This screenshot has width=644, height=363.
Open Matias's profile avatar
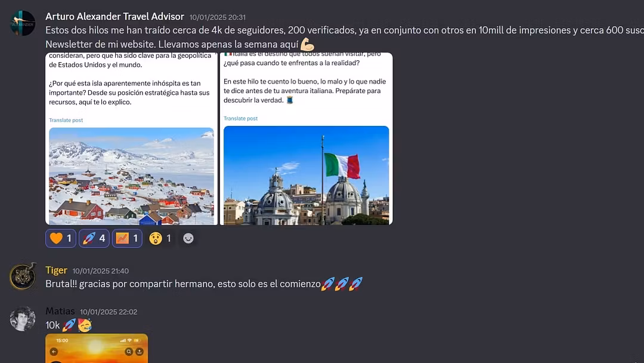click(23, 319)
